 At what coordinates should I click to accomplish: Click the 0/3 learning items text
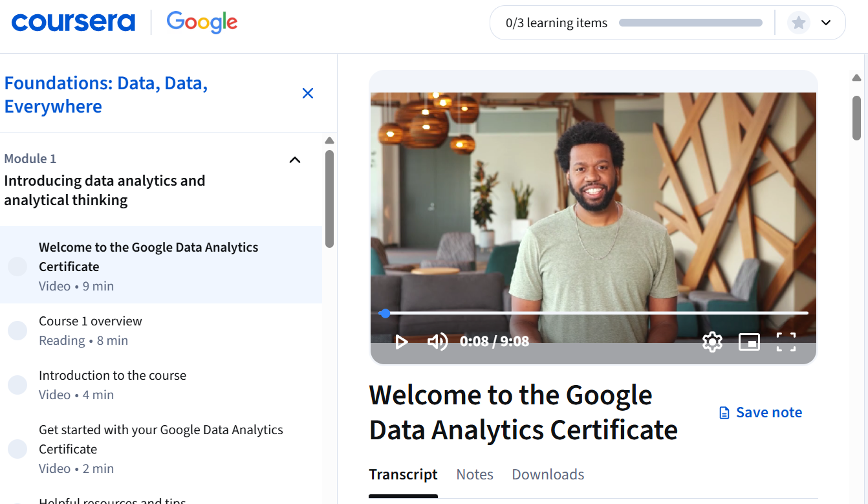[x=557, y=23]
